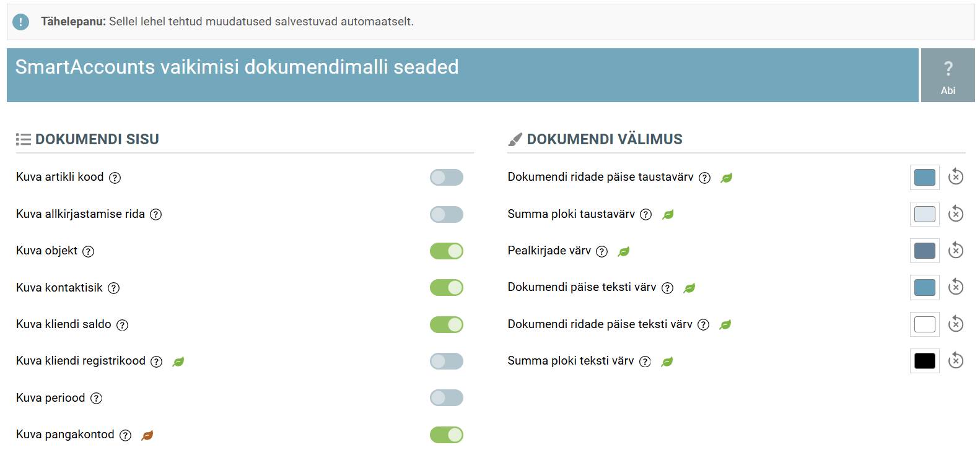Open color picker for Dokumendi päise teksti värv

click(925, 287)
